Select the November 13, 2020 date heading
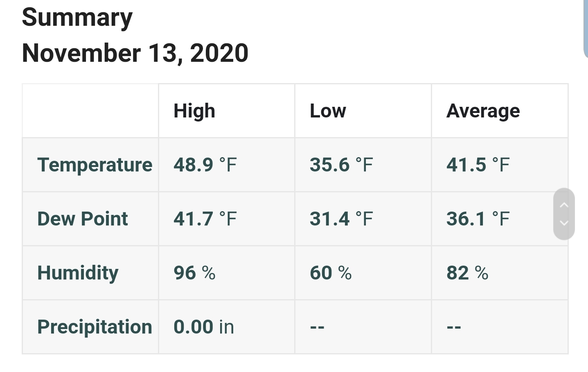Image resolution: width=588 pixels, height=372 pixels. 135,53
